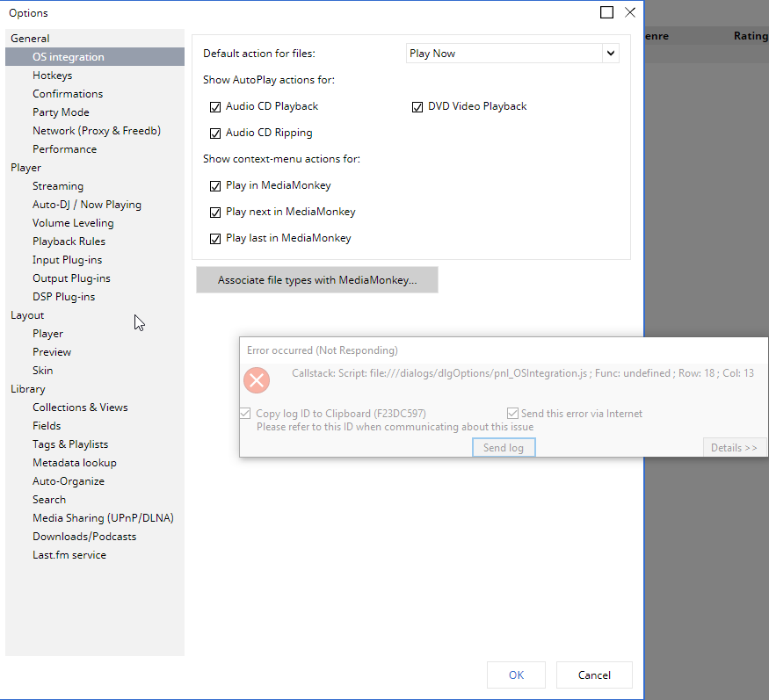The image size is (769, 700).
Task: Toggle Play next in MediaMonkey checkbox
Action: point(215,213)
